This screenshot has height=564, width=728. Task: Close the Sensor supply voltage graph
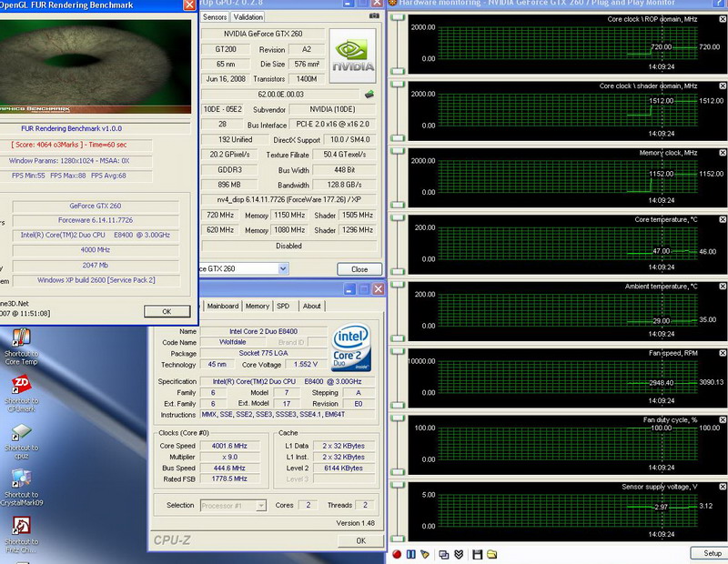(x=723, y=487)
